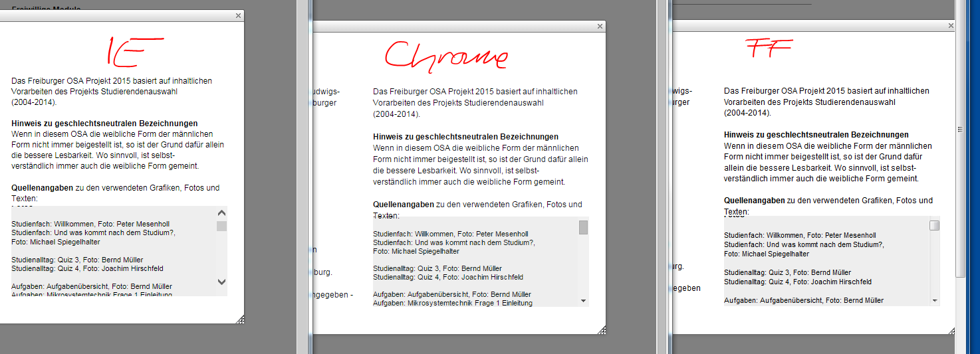This screenshot has width=980, height=354.
Task: Click 'Studienalltag: Quiz 3, Foto: Bernd Müller' in FF list
Action: pyautogui.click(x=788, y=272)
